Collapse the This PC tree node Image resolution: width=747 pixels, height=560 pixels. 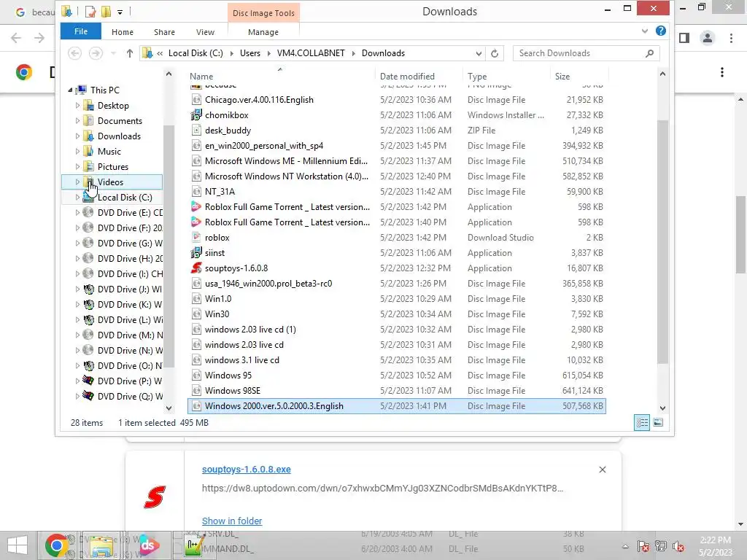[70, 90]
